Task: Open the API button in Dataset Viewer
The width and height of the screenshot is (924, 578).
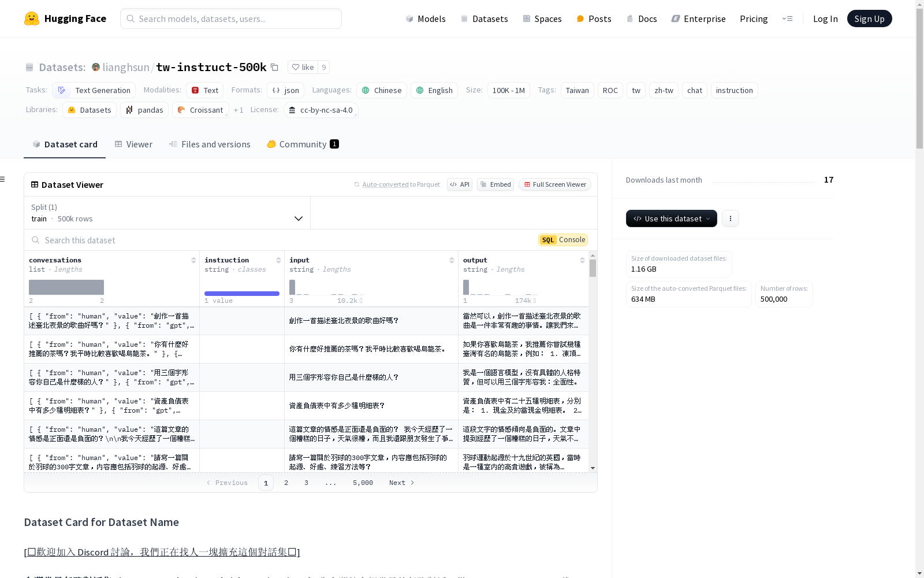Action: tap(460, 184)
